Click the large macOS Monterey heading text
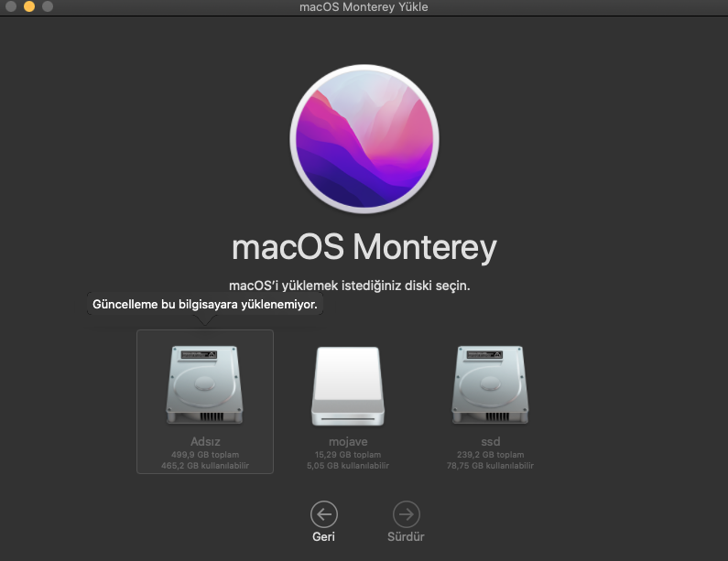Image resolution: width=728 pixels, height=561 pixels. [x=364, y=247]
